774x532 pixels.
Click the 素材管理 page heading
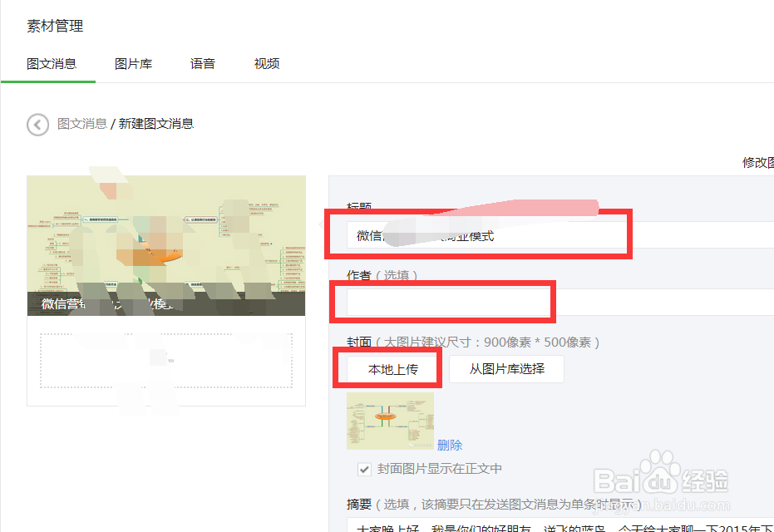click(x=55, y=26)
